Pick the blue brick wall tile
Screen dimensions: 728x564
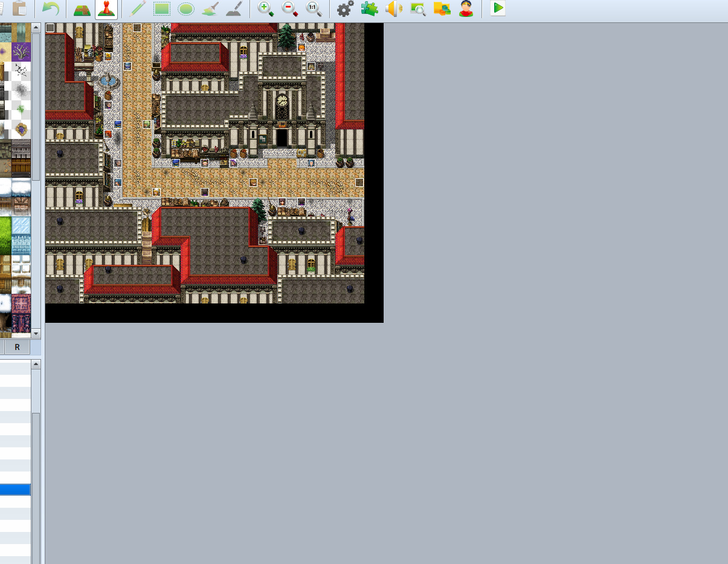pos(21,245)
